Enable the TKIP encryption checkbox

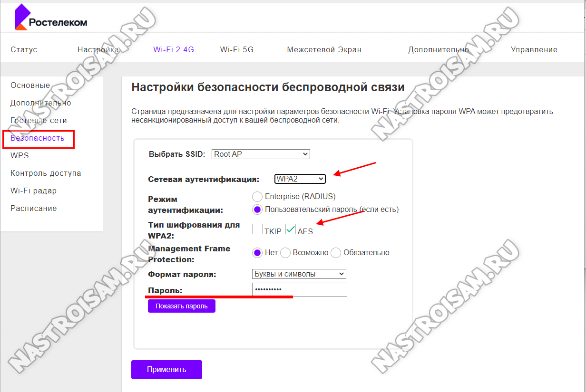[x=257, y=230]
